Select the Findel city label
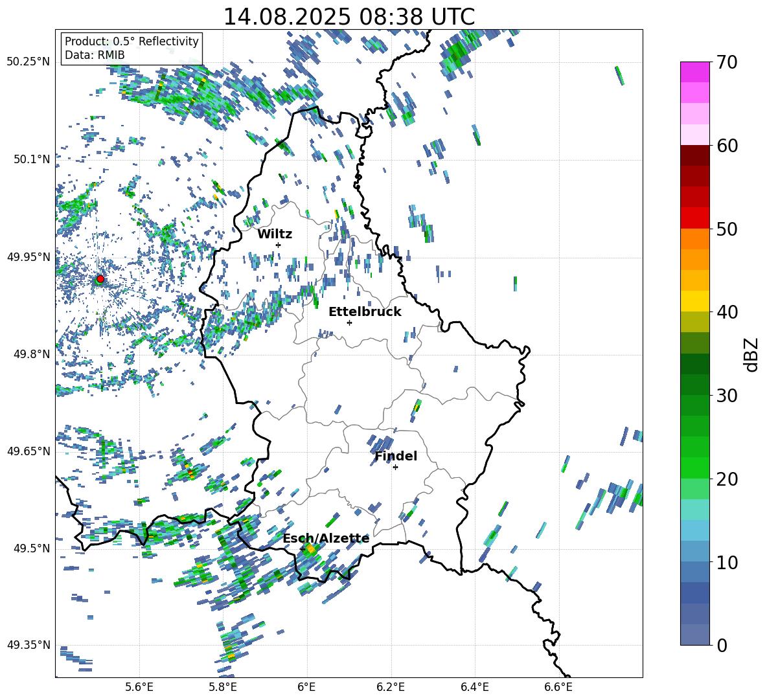 pos(396,456)
